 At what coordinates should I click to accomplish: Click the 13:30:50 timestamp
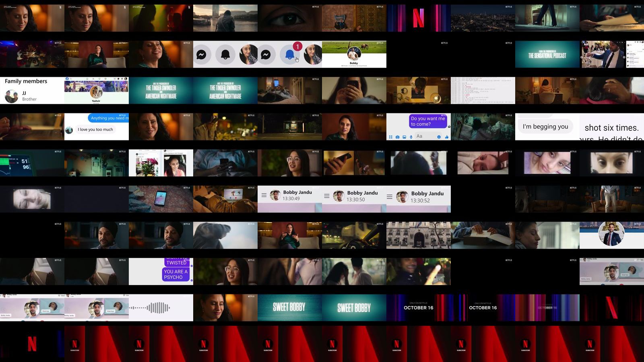click(x=356, y=200)
